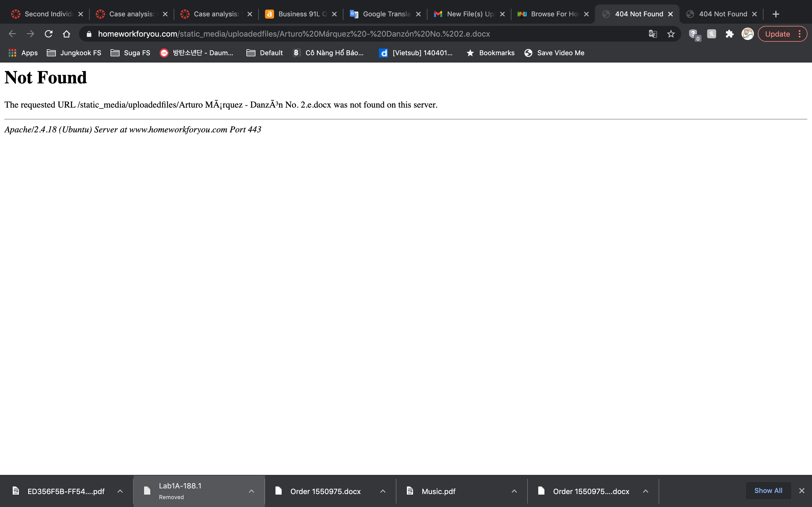Reload the current page
Image resolution: width=812 pixels, height=507 pixels.
49,34
